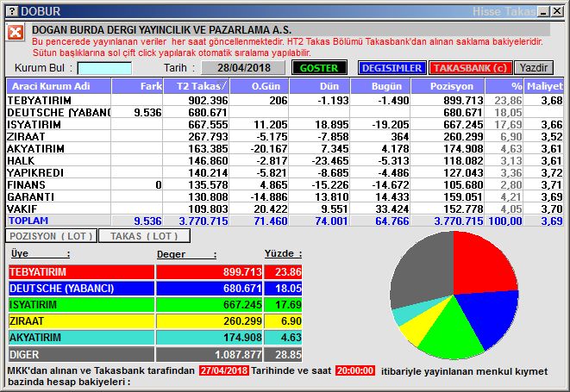Sort by O.Gün column header
This screenshot has height=392, width=570.
click(x=260, y=86)
